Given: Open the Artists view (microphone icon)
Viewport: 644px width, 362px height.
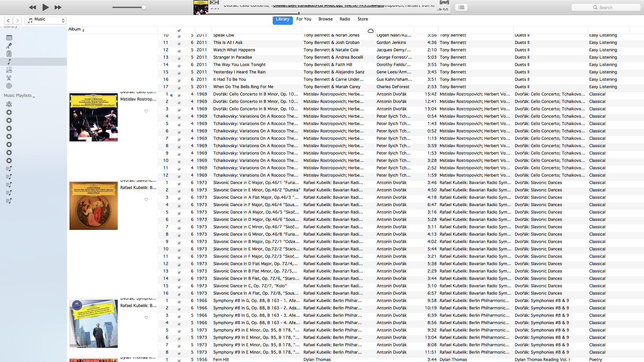Looking at the screenshot, I should [x=9, y=46].
